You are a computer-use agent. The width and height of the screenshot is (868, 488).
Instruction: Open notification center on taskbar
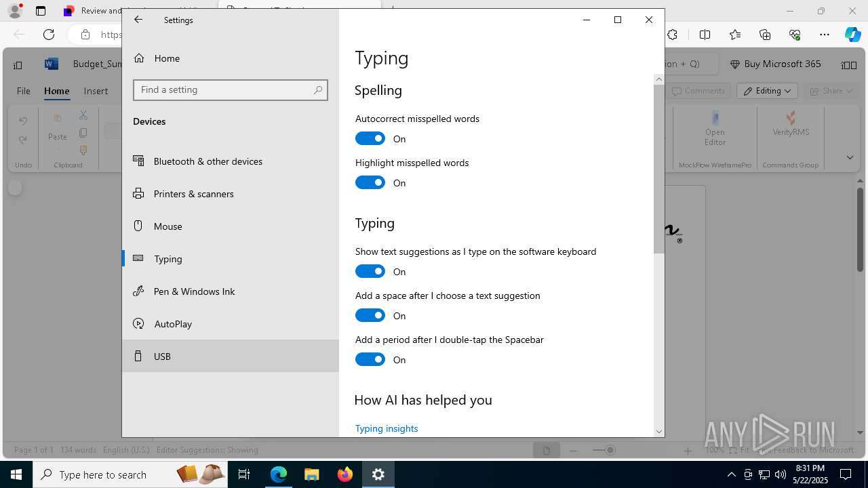tap(846, 474)
